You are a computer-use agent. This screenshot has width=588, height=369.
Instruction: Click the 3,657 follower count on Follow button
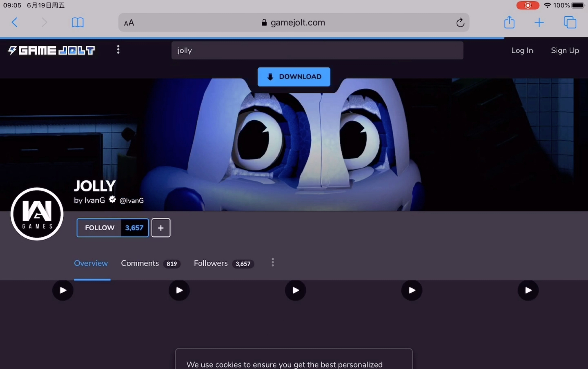[x=134, y=228]
